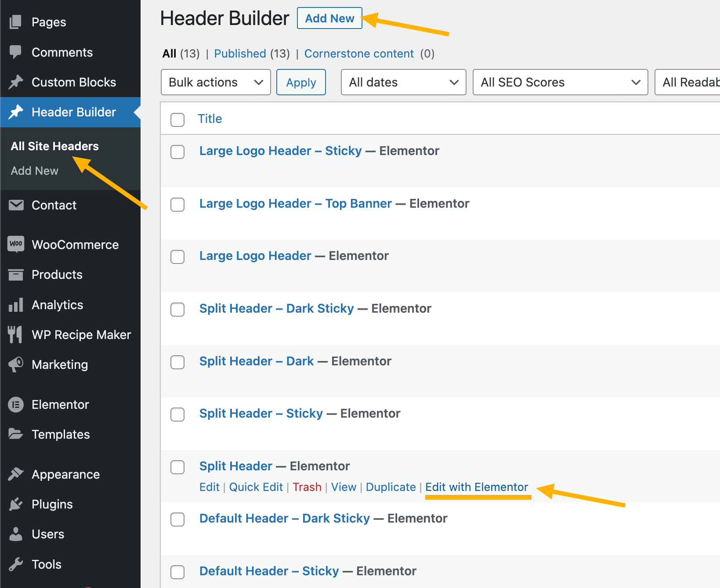This screenshot has height=588, width=720.
Task: Open the Pages section in sidebar
Action: pos(48,22)
